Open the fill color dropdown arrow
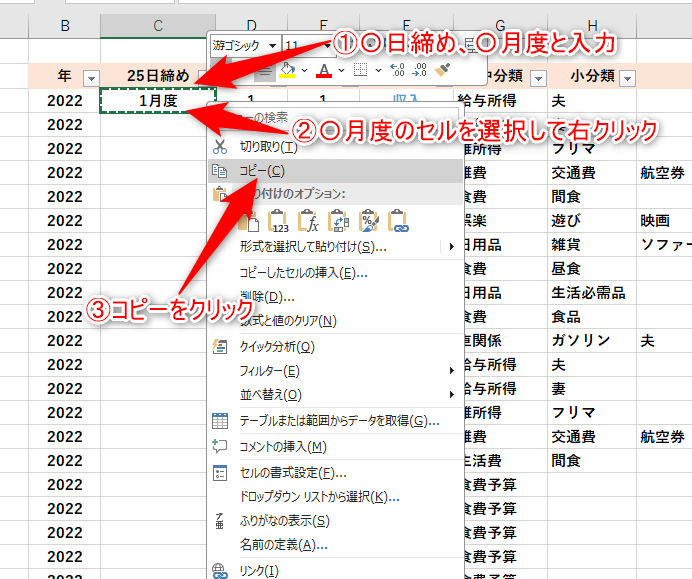692x579 pixels. pyautogui.click(x=305, y=70)
